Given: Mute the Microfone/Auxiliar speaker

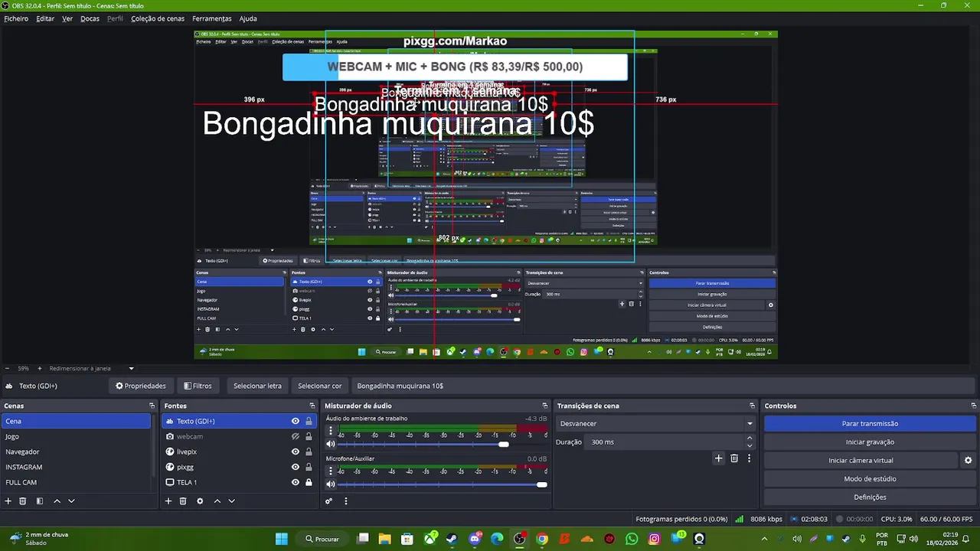Looking at the screenshot, I should (x=331, y=484).
